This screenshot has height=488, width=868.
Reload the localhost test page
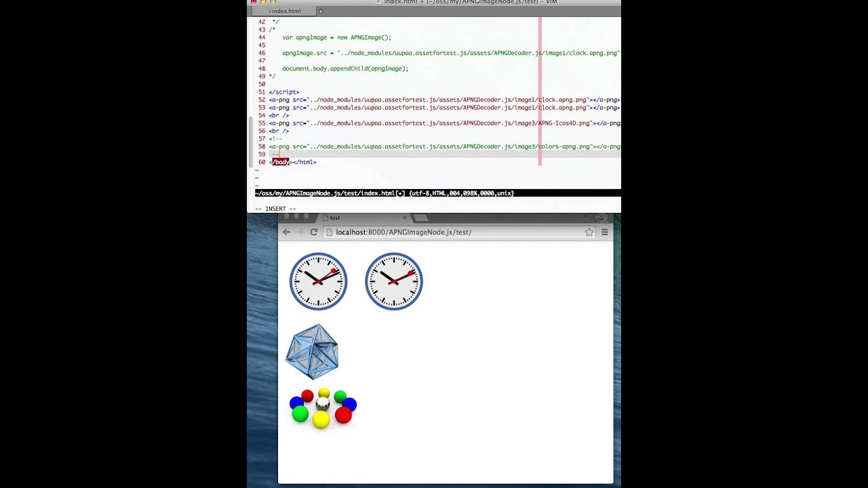click(x=314, y=232)
